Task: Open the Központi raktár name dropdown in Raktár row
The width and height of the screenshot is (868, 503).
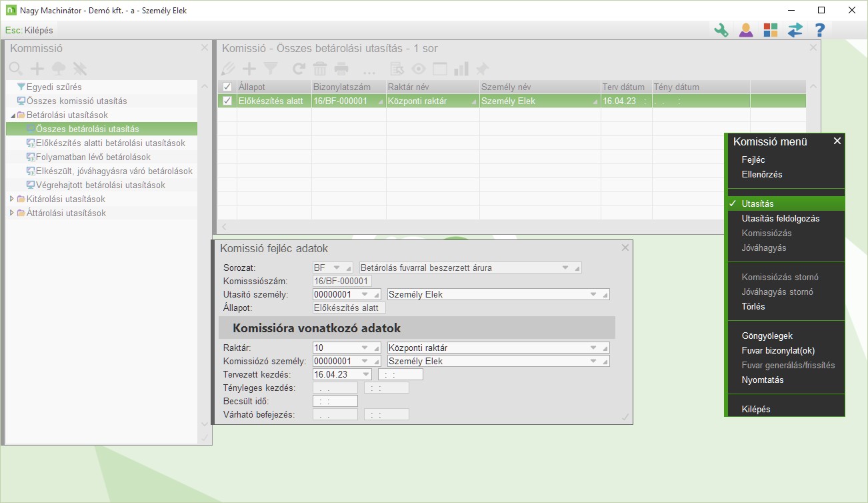Action: click(593, 348)
